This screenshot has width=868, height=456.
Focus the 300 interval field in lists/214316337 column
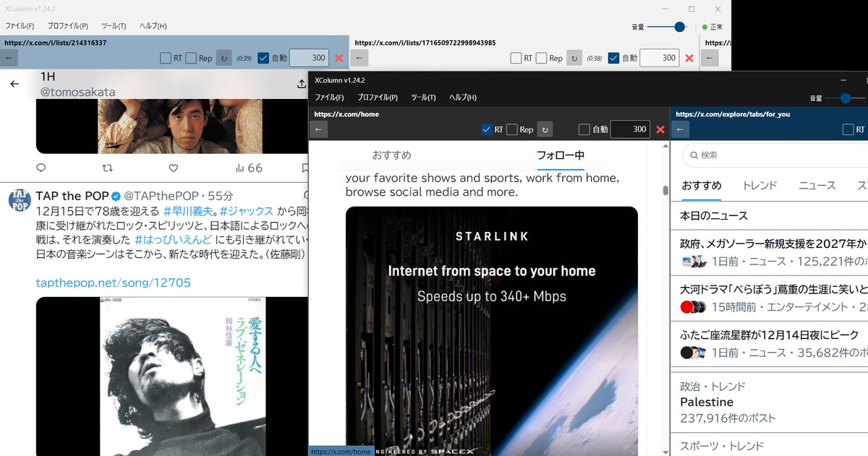pos(309,58)
